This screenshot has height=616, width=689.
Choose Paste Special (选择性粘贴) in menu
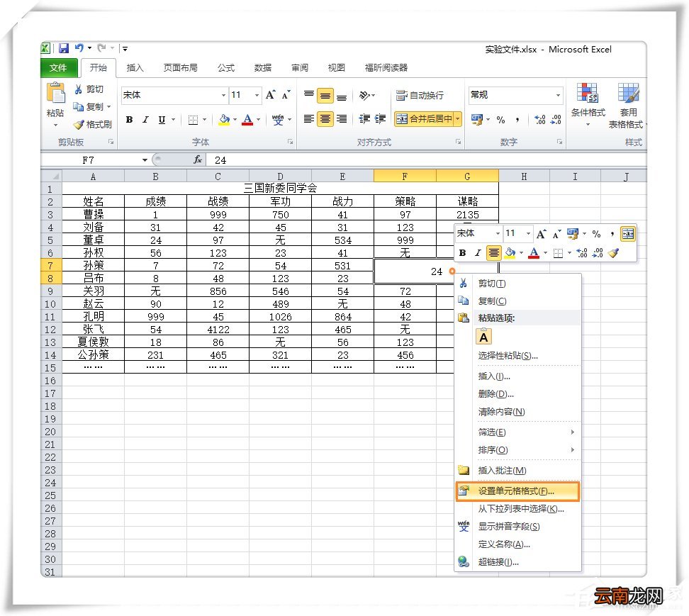click(518, 355)
